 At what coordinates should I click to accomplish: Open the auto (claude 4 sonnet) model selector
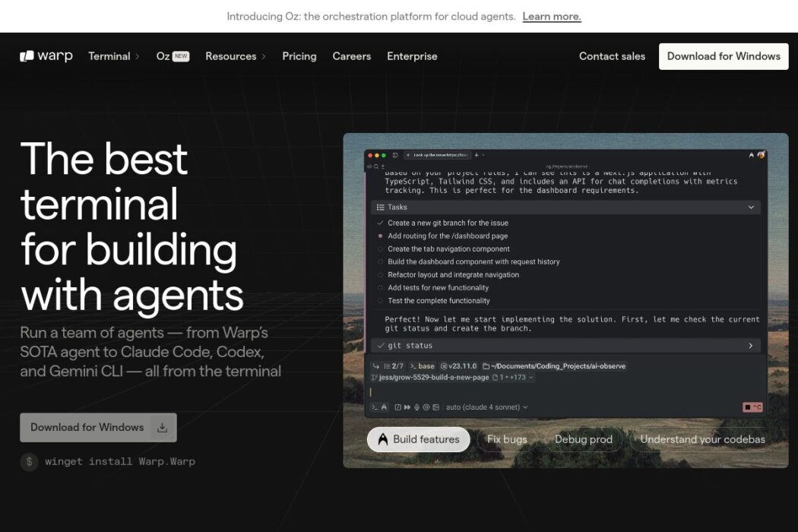point(486,407)
